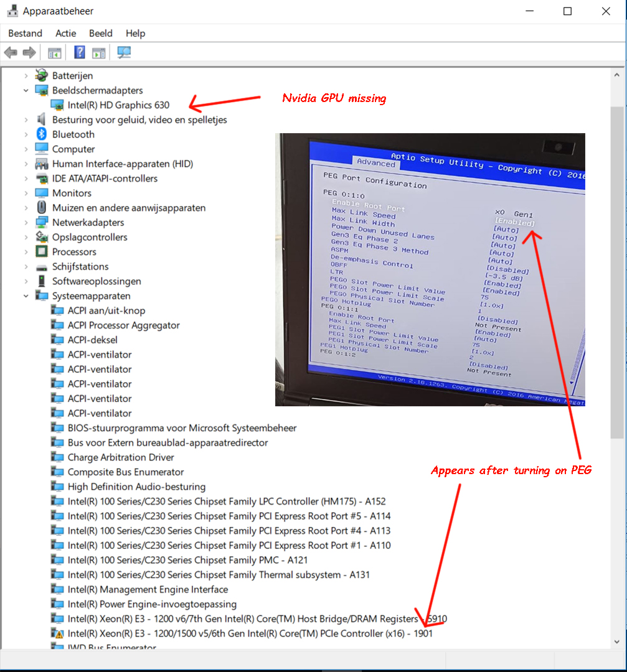The width and height of the screenshot is (627, 672).
Task: Open the Help menu
Action: point(136,34)
